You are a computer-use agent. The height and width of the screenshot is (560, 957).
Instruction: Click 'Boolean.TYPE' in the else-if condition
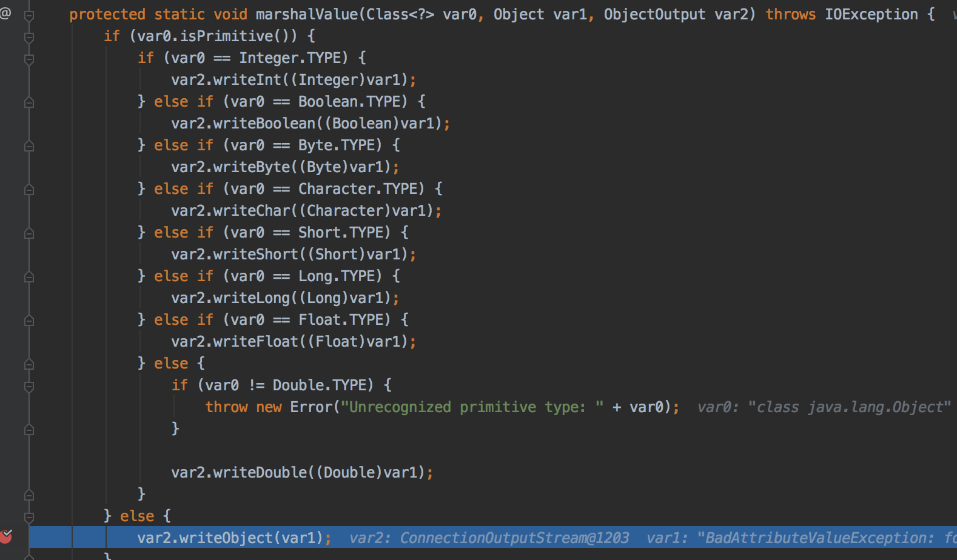pos(349,102)
